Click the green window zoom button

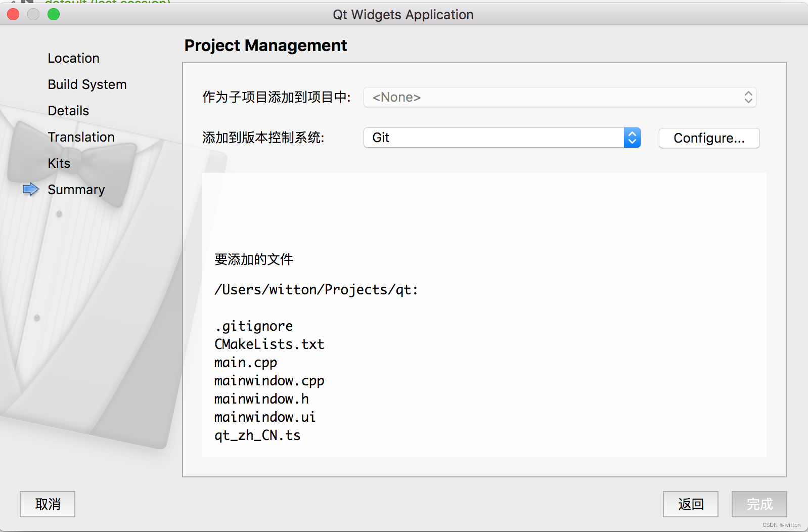54,14
